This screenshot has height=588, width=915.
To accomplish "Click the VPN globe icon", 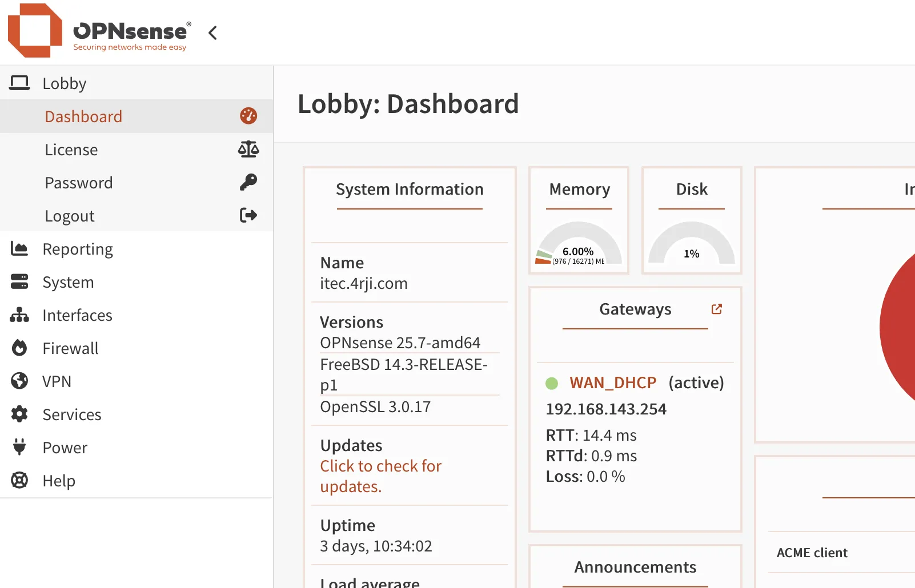I will [x=19, y=381].
